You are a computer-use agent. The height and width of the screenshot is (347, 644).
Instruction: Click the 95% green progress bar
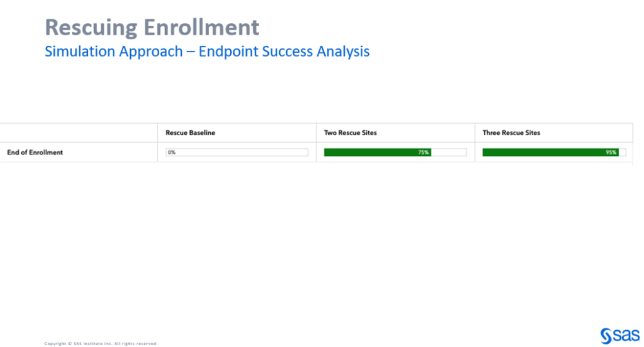(x=551, y=152)
